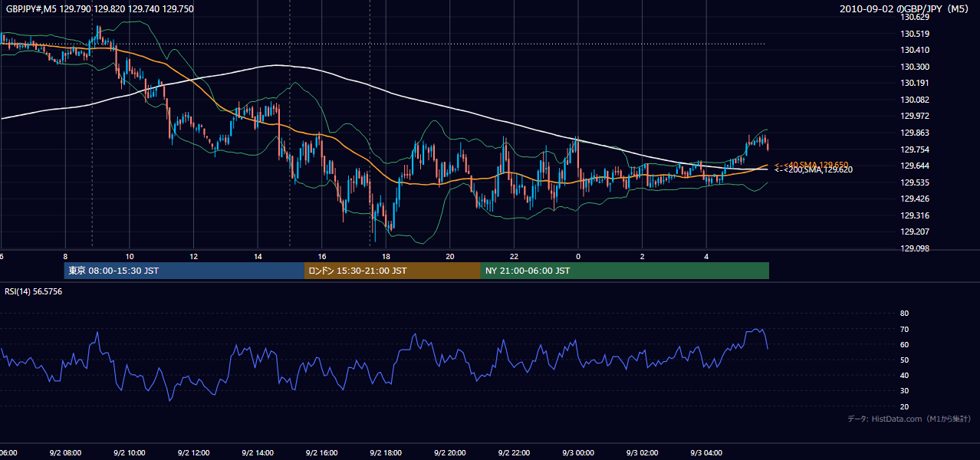Click price axis label 130.519
The height and width of the screenshot is (460, 980).
click(914, 34)
